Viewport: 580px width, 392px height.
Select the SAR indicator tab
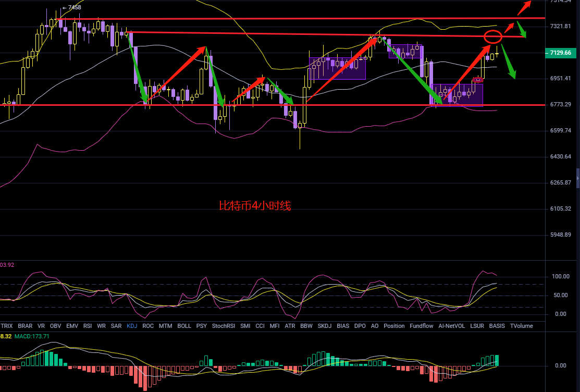116,326
